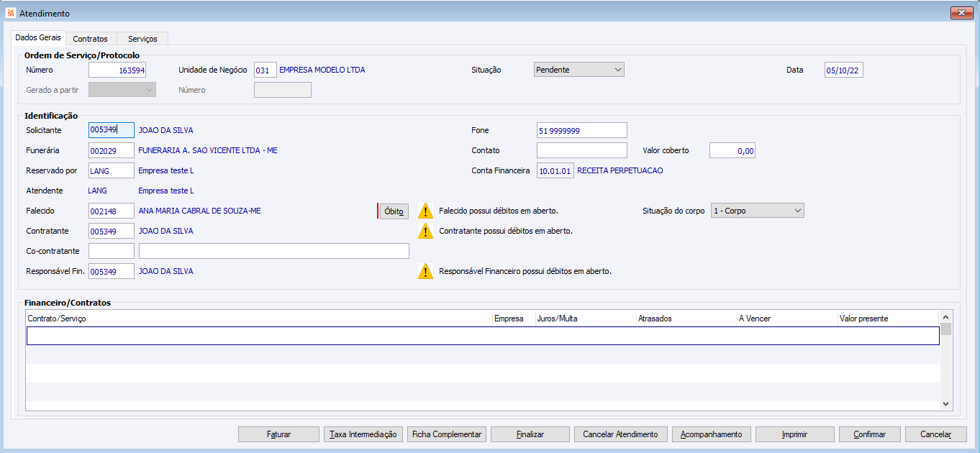Click the Atrasados column header
The width and height of the screenshot is (980, 453).
686,318
